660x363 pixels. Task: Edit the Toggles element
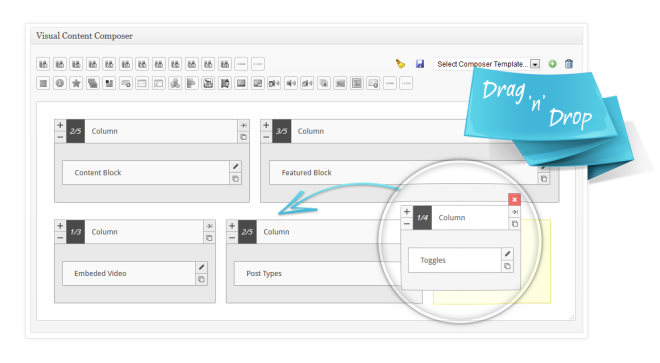pos(508,254)
